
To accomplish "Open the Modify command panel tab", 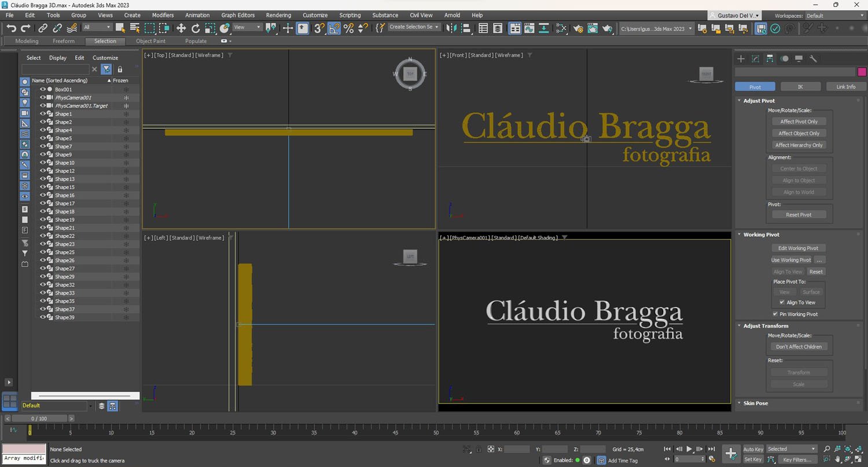I will (x=755, y=58).
